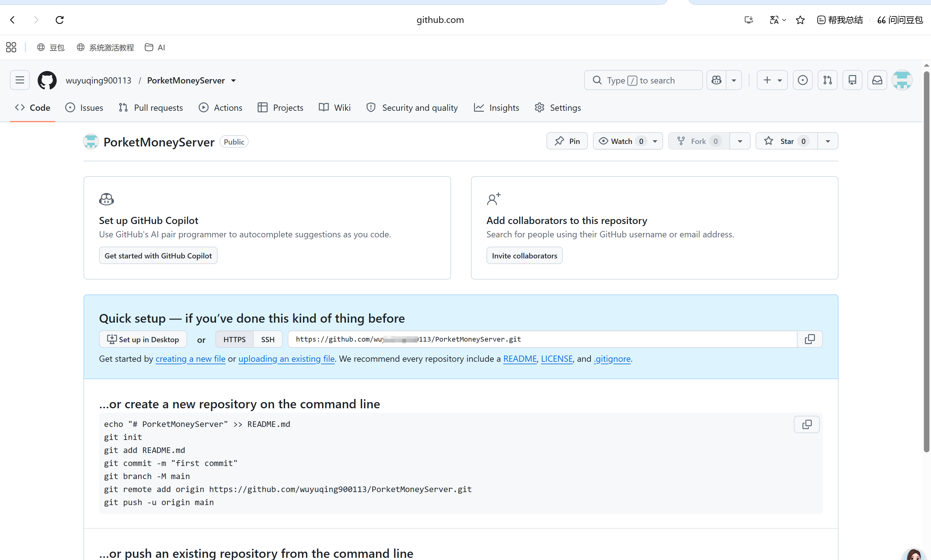Open the wuyuqing900113 owner profile link
Screen dimensions: 931x560
tap(98, 80)
